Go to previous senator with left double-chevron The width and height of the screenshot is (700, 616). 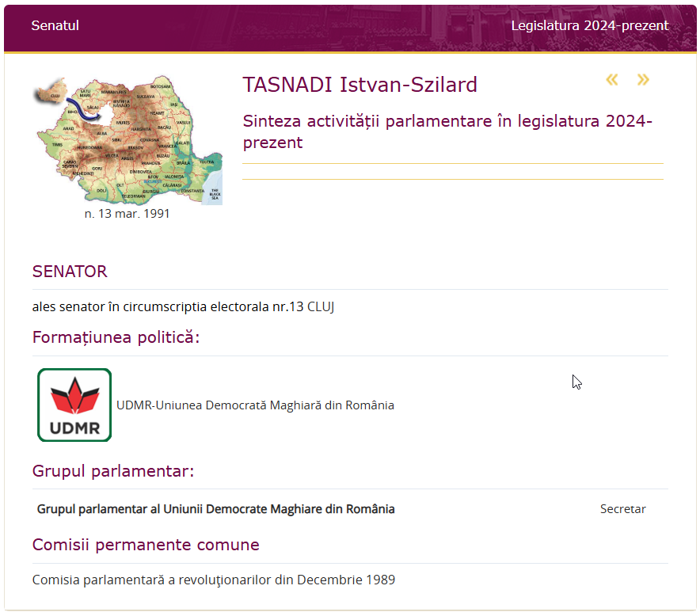611,80
